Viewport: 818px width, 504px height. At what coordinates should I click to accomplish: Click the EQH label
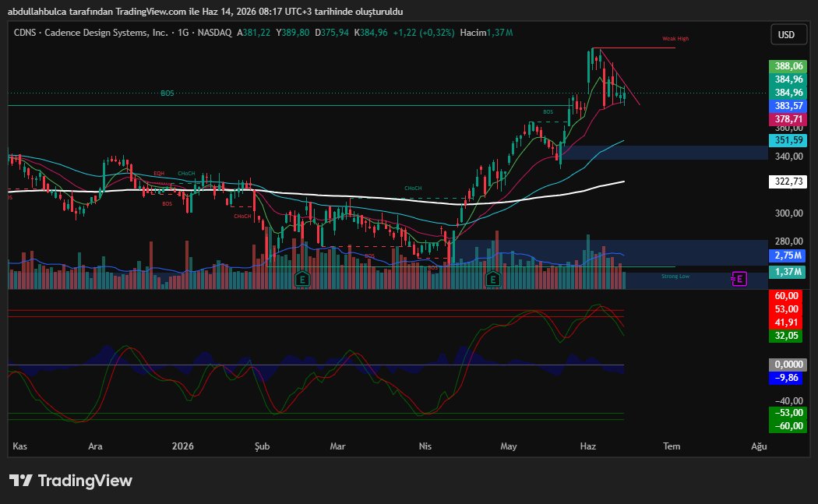coord(159,173)
